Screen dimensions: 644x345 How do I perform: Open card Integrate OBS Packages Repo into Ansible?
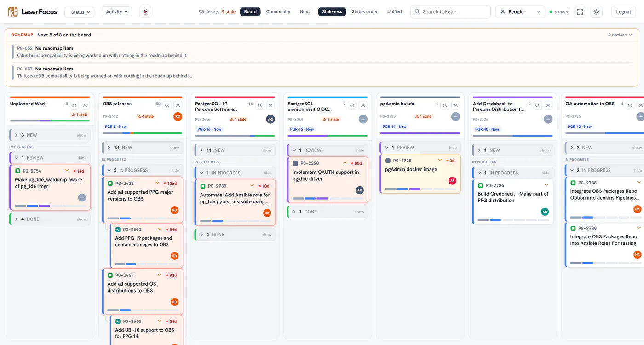point(604,245)
